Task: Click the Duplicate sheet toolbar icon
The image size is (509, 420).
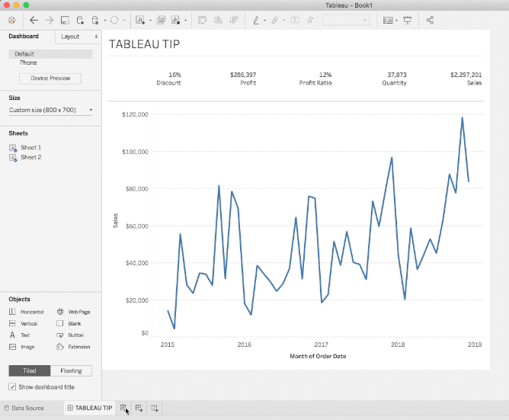Action: [161, 20]
